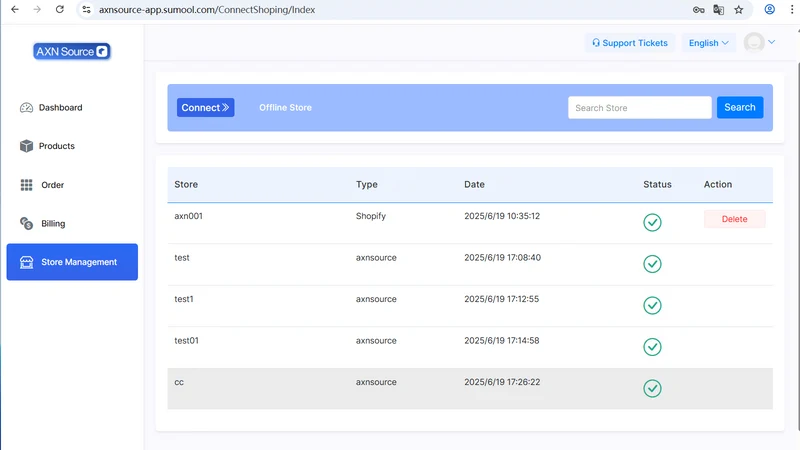Image resolution: width=800 pixels, height=450 pixels.
Task: Select the store named test1
Action: pyautogui.click(x=184, y=299)
